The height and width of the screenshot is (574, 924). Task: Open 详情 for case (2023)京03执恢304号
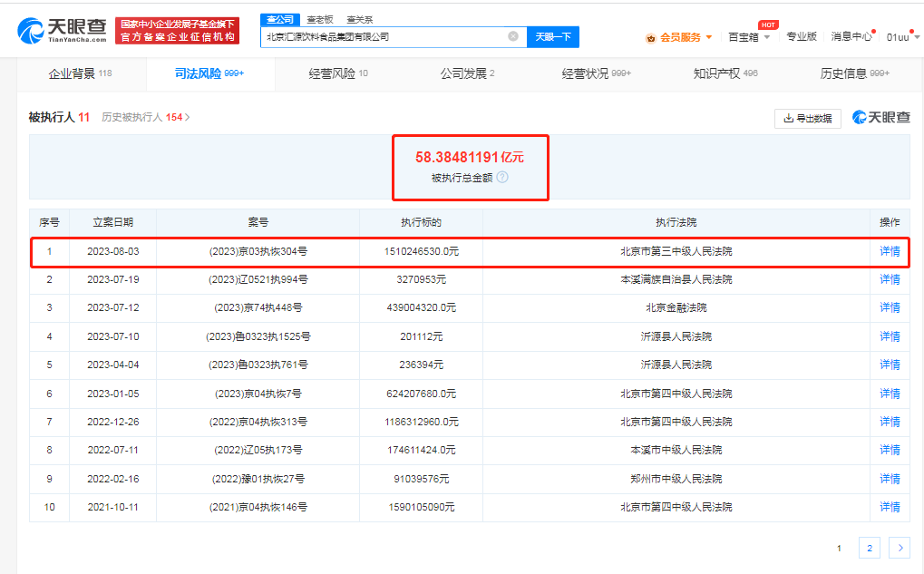[890, 251]
